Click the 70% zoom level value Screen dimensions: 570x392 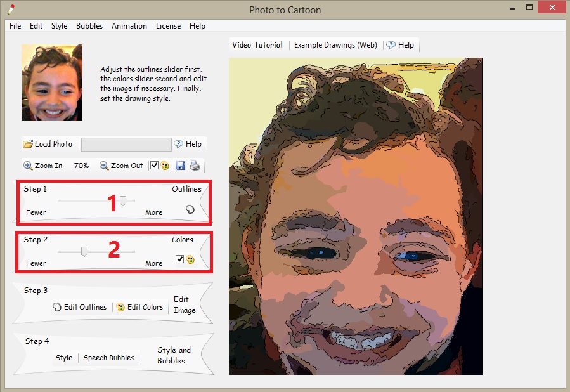[x=81, y=166]
